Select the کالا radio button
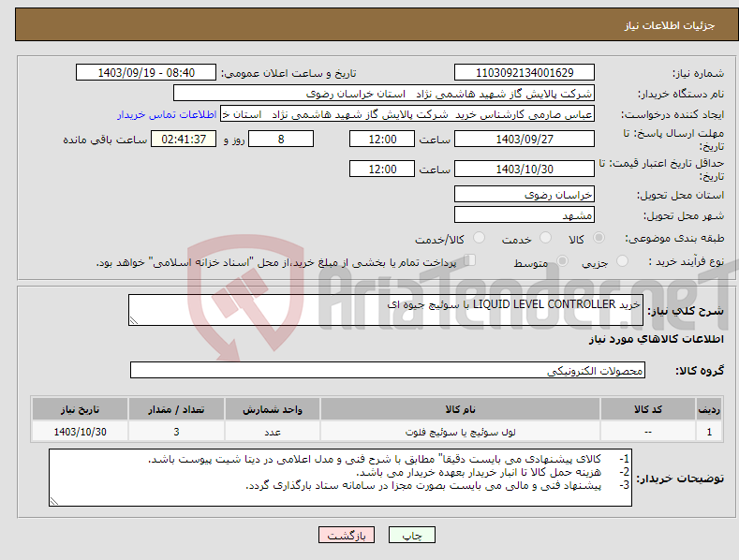The height and width of the screenshot is (560, 739). pyautogui.click(x=599, y=238)
